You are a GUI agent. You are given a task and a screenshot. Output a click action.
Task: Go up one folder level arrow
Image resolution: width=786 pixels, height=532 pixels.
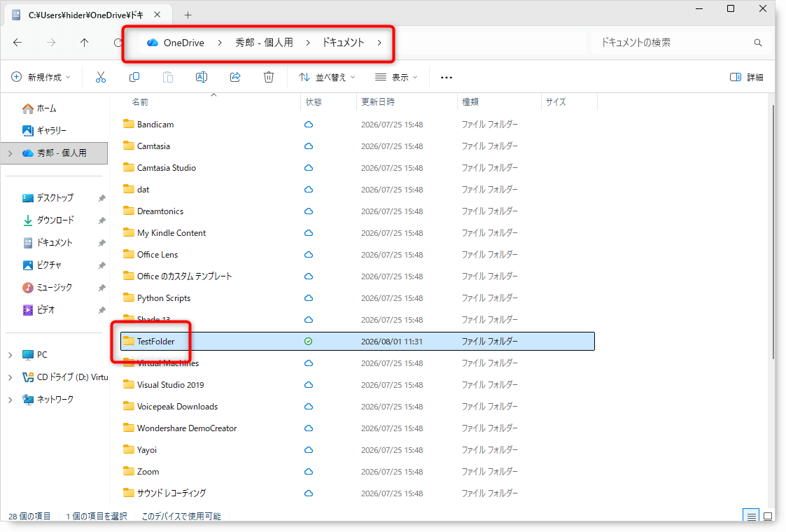click(x=84, y=43)
